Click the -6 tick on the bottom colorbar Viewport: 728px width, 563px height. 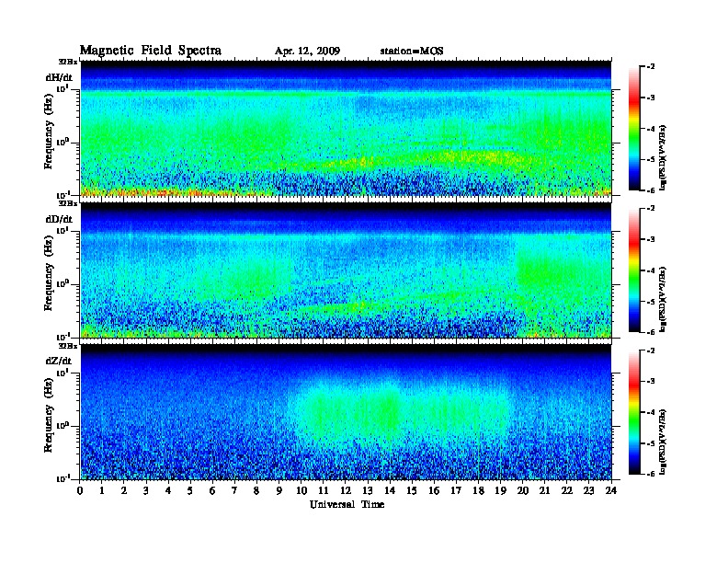click(x=651, y=474)
